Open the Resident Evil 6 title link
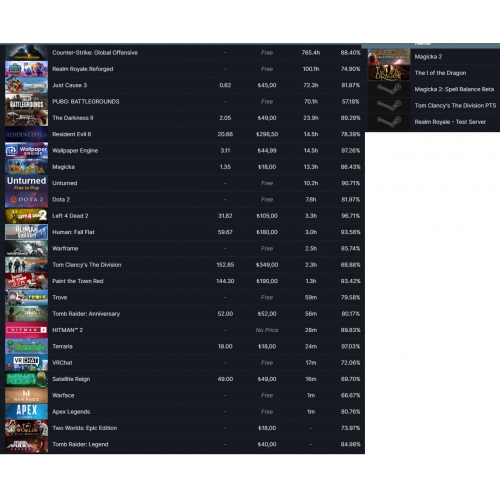500x500 pixels. point(72,134)
